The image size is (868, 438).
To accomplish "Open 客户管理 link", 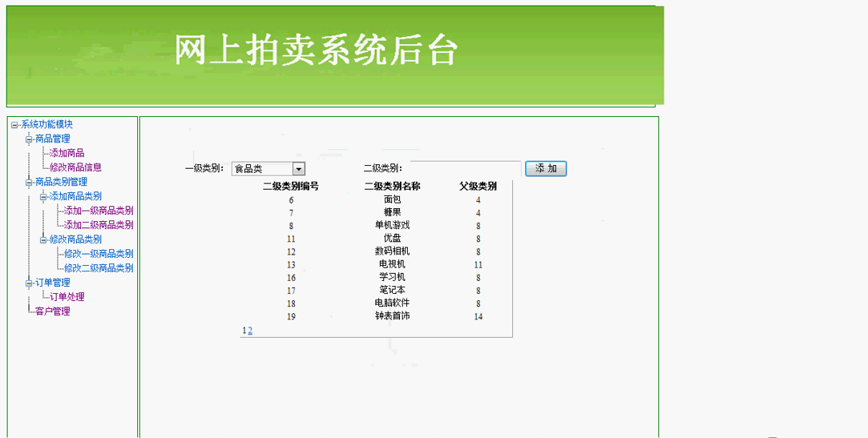I will click(53, 311).
